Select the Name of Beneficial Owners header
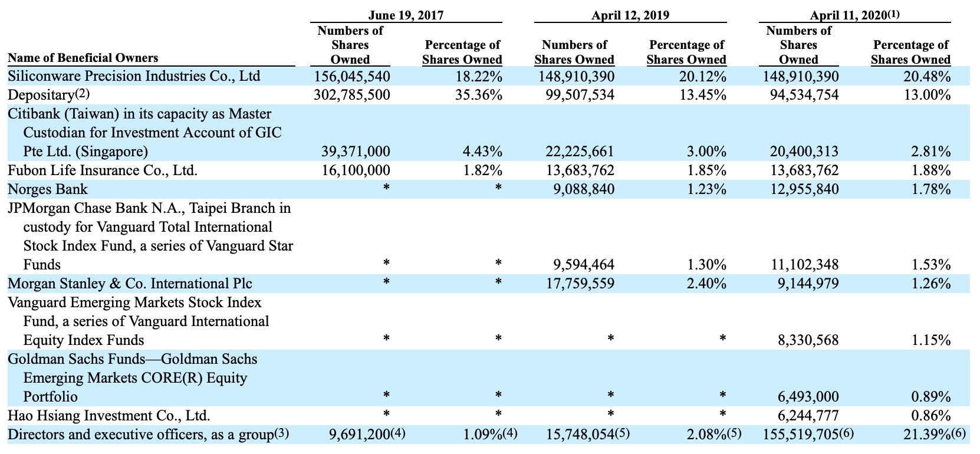This screenshot has width=980, height=454. pyautogui.click(x=83, y=58)
